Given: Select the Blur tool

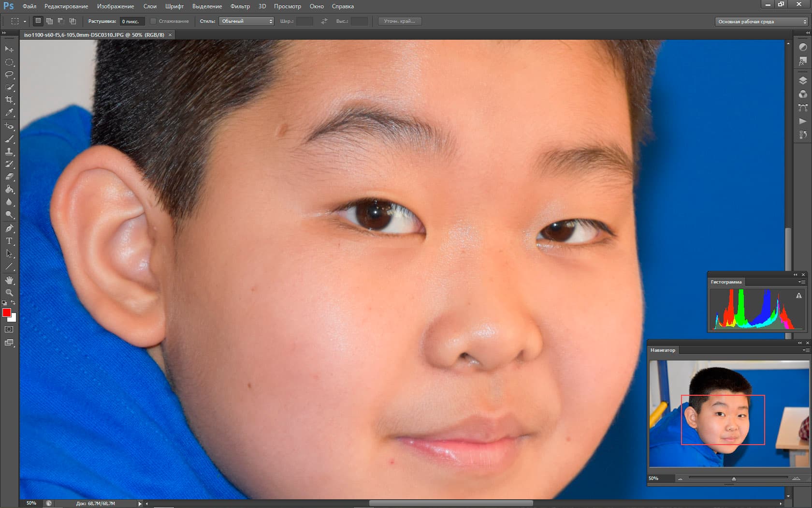Looking at the screenshot, I should click(x=9, y=202).
